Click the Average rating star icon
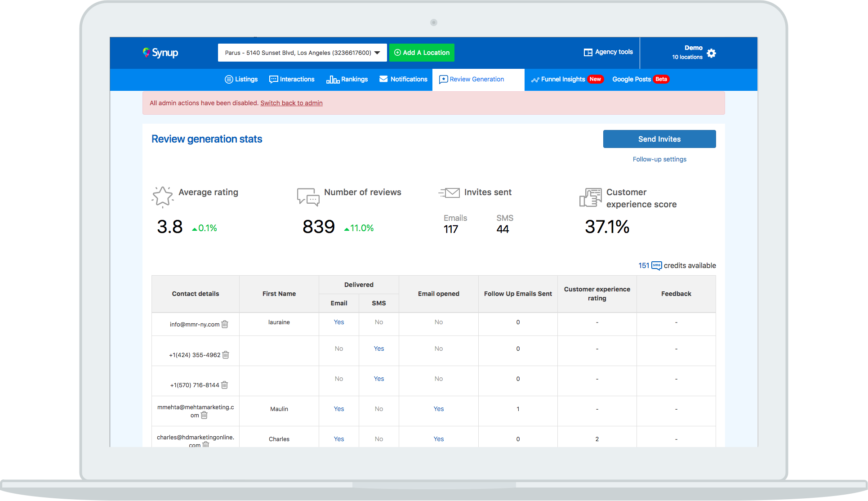The width and height of the screenshot is (868, 501). (x=162, y=197)
